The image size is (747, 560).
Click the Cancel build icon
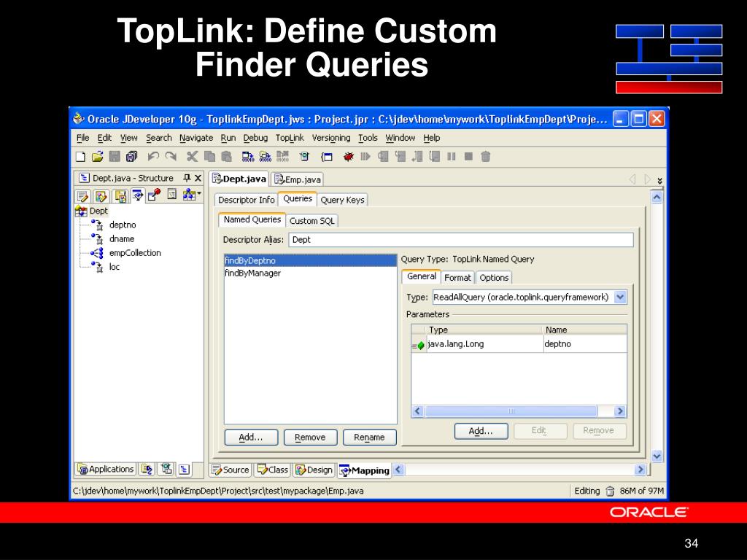(282, 157)
